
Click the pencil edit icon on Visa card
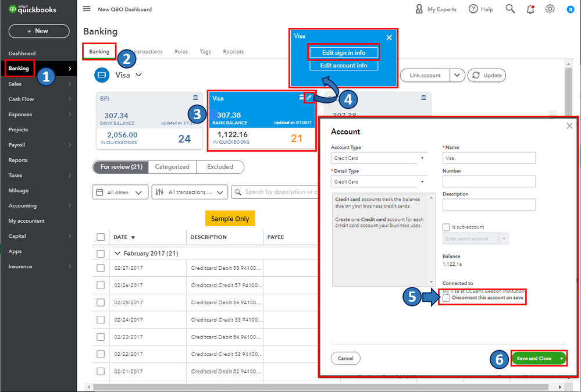tap(309, 98)
